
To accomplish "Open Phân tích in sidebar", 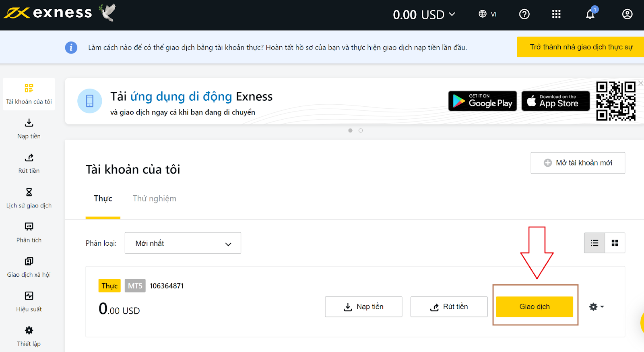I will pos(29,233).
